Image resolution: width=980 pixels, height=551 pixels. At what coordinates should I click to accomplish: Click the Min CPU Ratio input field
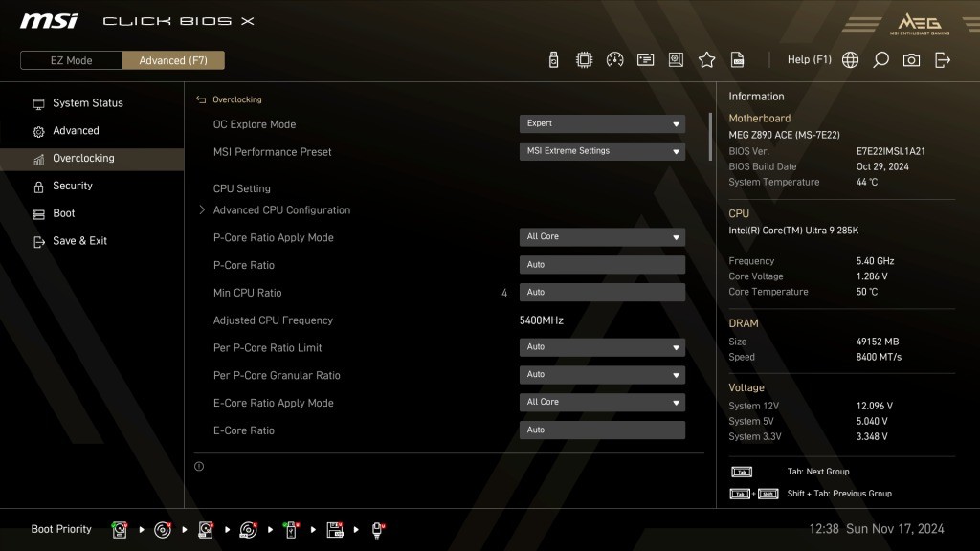click(x=602, y=292)
